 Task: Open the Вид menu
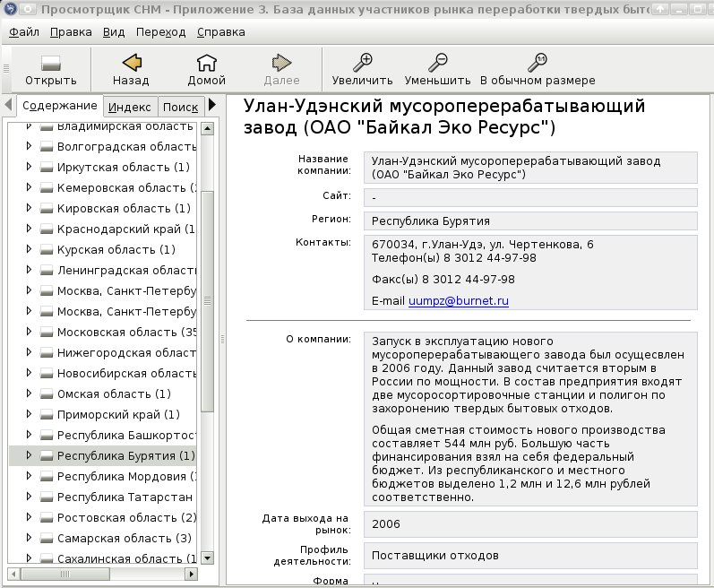[114, 32]
